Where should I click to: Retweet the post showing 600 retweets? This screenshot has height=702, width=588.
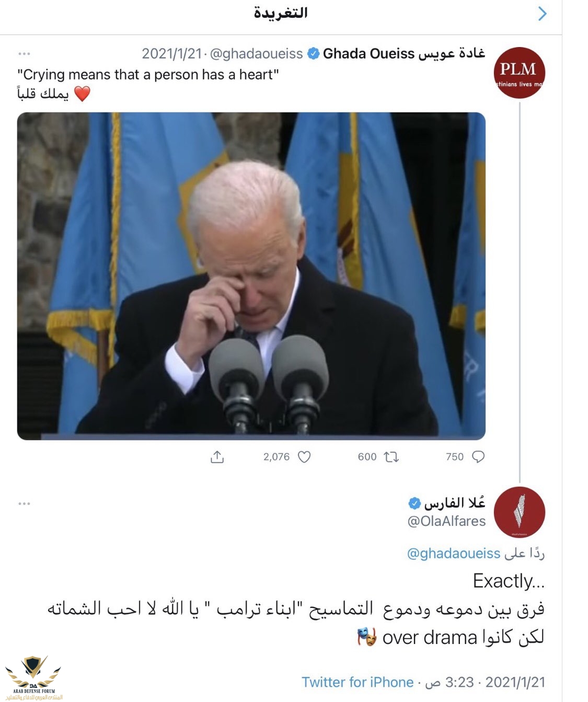coord(391,457)
